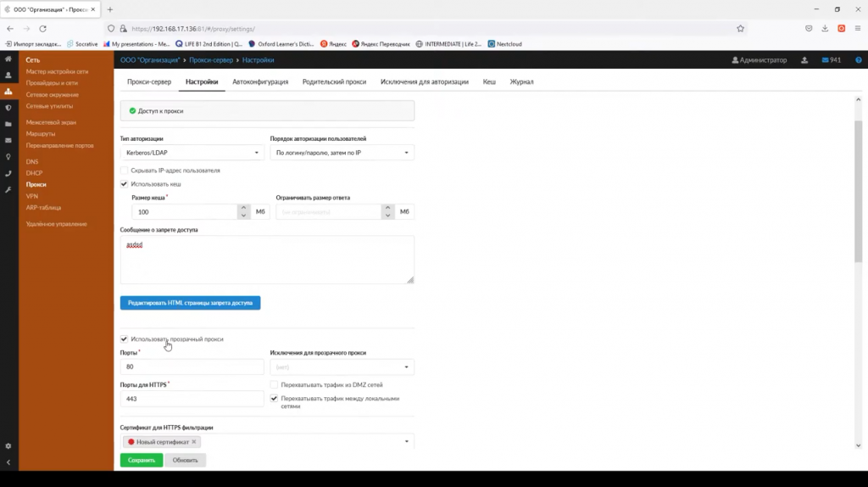Select DHCP in the sidebar
The height and width of the screenshot is (487, 868).
[x=34, y=173]
